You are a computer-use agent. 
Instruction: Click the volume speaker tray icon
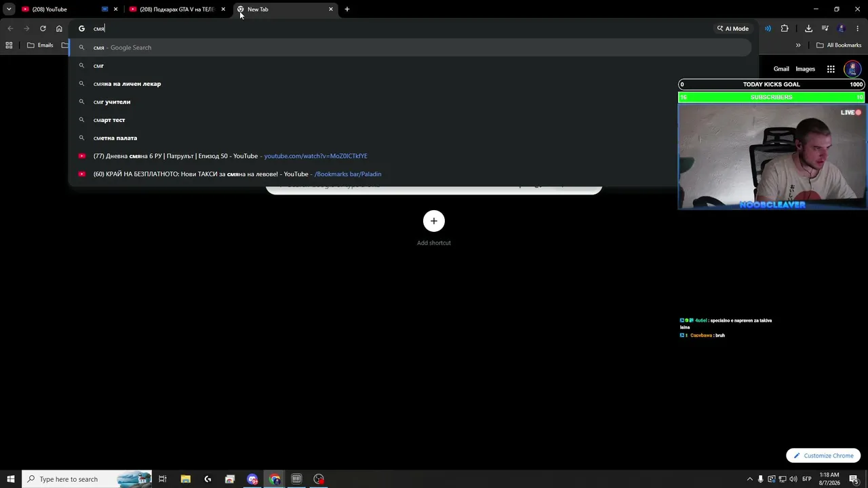coord(793,480)
